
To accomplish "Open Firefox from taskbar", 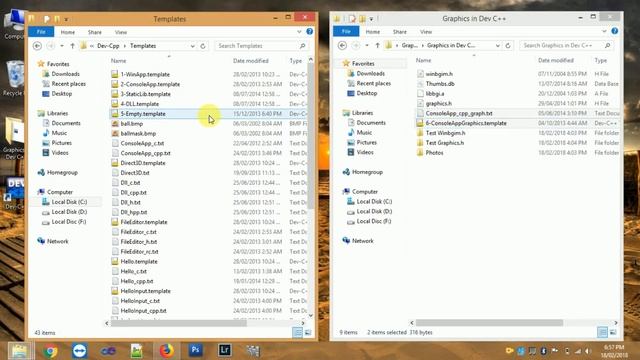I will pyautogui.click(x=166, y=351).
